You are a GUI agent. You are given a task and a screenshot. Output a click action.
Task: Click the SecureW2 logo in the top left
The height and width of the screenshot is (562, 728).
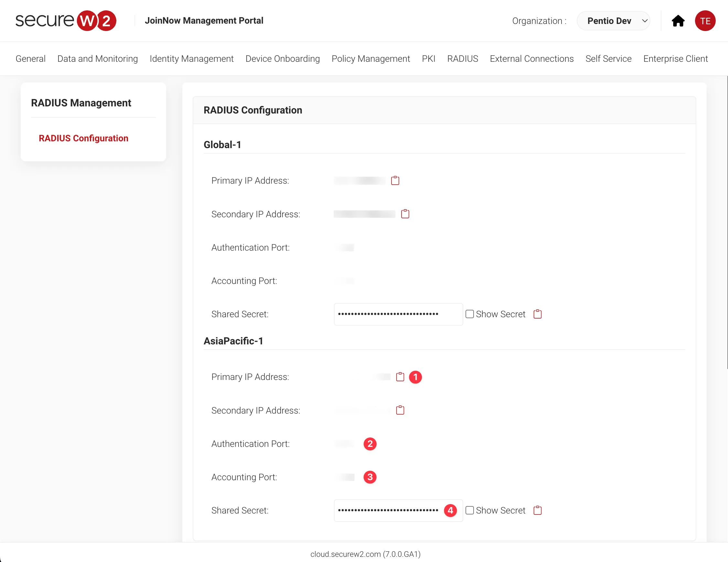[x=66, y=21]
